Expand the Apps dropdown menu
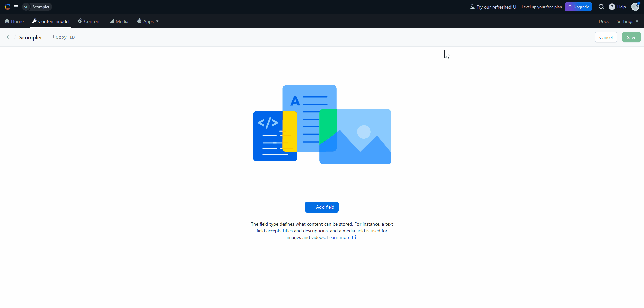The height and width of the screenshot is (308, 644). tap(148, 21)
